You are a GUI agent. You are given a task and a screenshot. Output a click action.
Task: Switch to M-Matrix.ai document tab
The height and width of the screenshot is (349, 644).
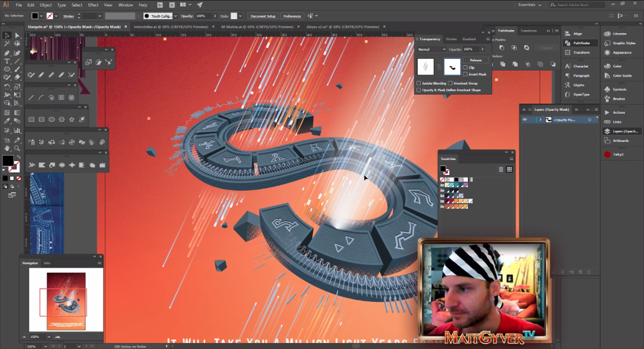click(x=257, y=27)
